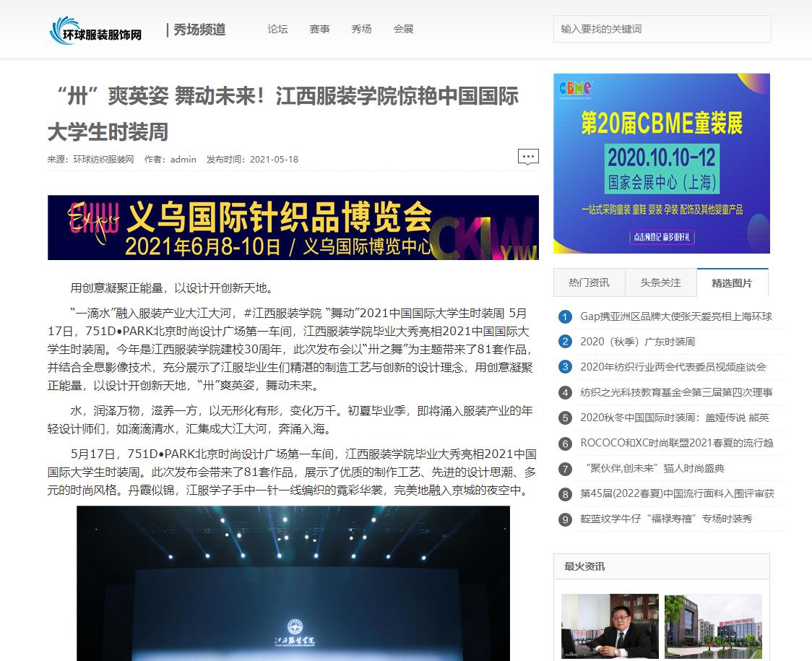Open 2020（秋季）广东时装周 link
This screenshot has height=661, width=812.
click(x=637, y=342)
